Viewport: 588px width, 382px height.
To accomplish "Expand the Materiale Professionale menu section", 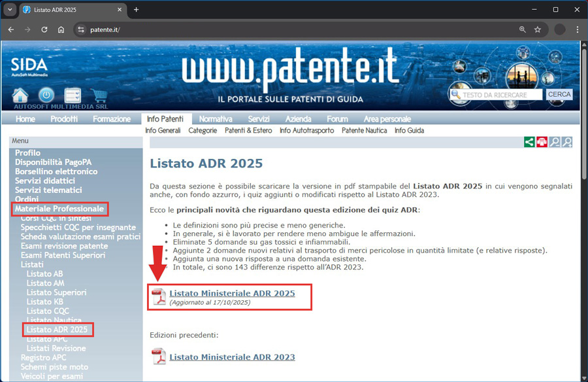I will 59,209.
